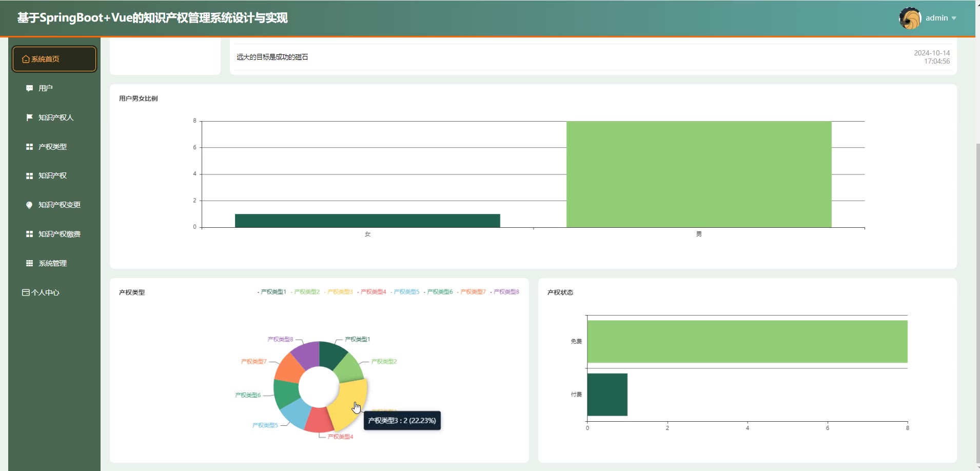Image resolution: width=980 pixels, height=471 pixels.
Task: Hide 产权类型8 via the chart legend
Action: point(505,292)
